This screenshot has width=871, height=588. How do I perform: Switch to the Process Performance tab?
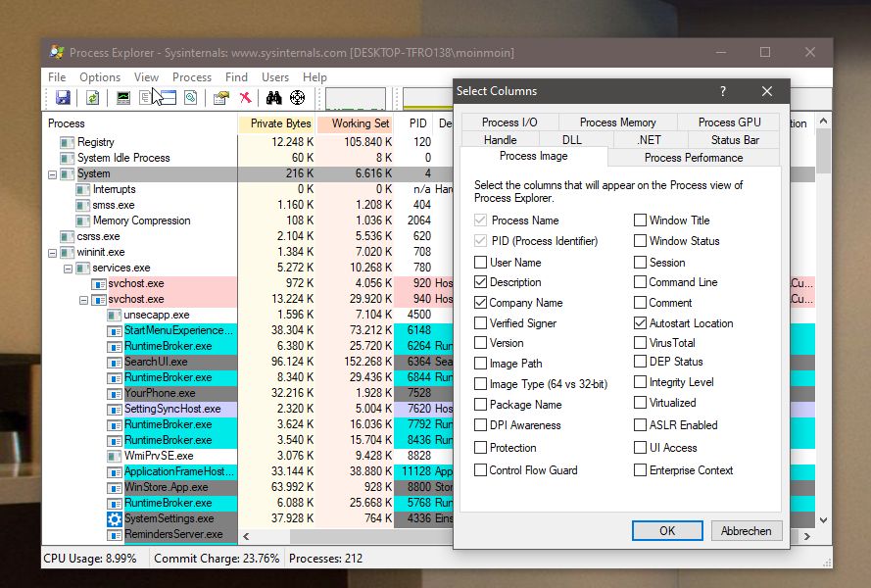[694, 157]
